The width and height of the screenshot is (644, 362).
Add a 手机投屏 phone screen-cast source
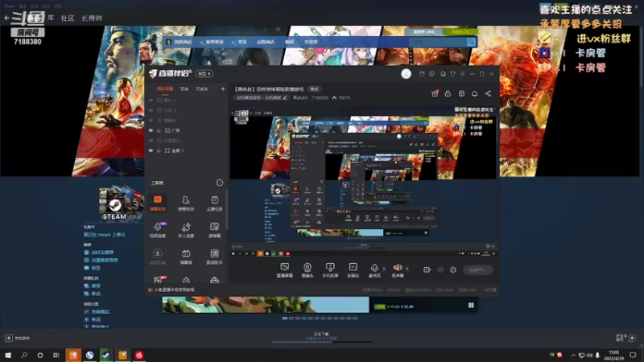330,270
